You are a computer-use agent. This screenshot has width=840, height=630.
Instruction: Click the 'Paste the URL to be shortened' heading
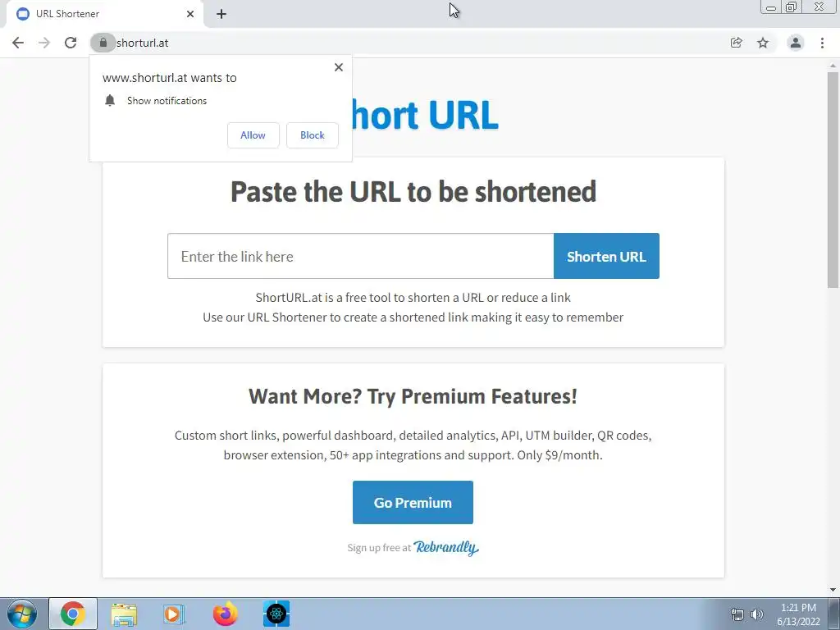pos(413,192)
